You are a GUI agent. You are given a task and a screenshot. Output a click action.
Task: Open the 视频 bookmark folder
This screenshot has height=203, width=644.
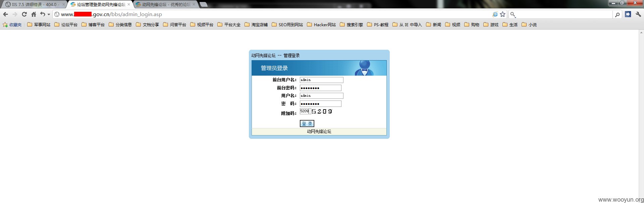(x=452, y=25)
